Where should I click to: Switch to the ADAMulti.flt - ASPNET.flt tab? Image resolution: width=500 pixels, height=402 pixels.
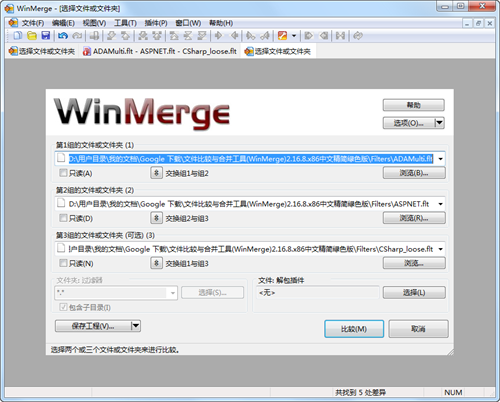[x=160, y=51]
